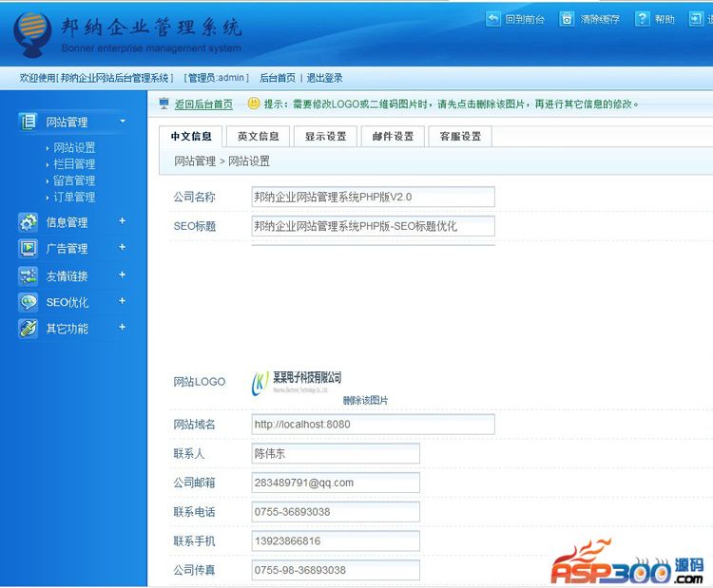
Task: Click the 清除缓存 clear cache icon
Action: (x=567, y=19)
